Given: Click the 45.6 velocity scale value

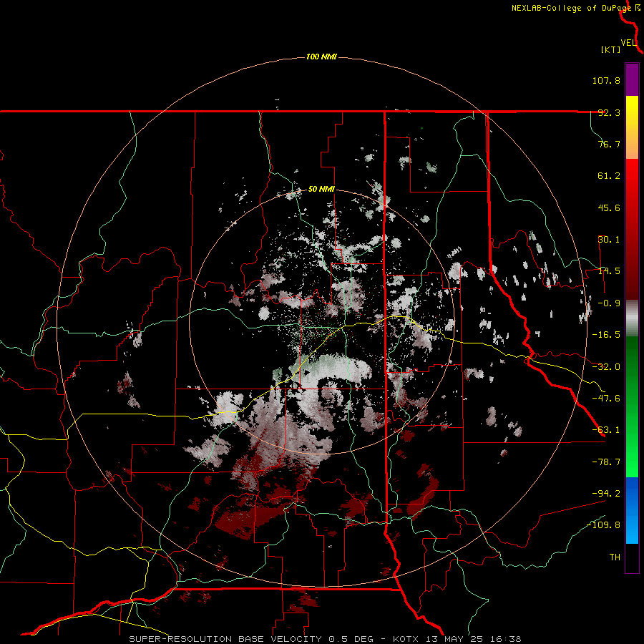Looking at the screenshot, I should point(609,208).
